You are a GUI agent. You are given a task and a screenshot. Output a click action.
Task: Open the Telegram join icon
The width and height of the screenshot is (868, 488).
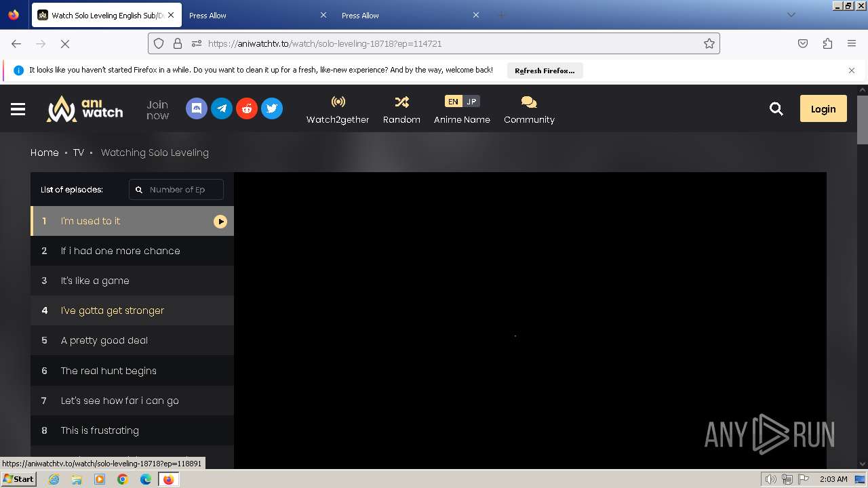(222, 108)
